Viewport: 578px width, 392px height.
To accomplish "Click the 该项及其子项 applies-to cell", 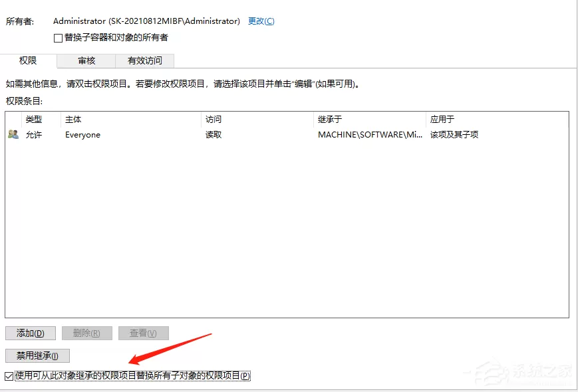I will coord(454,135).
